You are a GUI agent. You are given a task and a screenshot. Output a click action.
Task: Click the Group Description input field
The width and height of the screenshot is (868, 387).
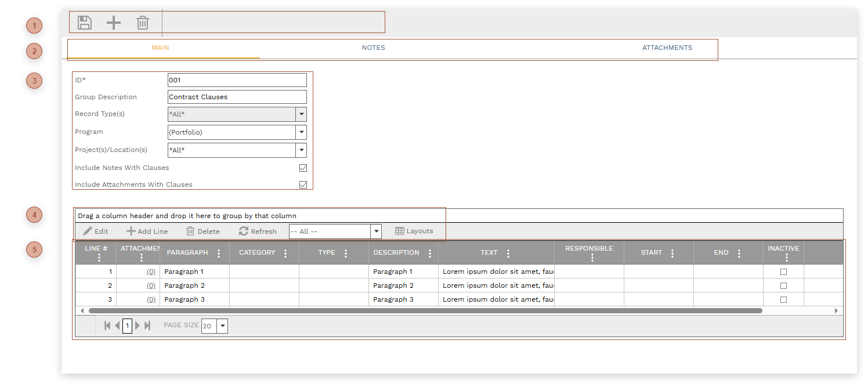coord(237,97)
